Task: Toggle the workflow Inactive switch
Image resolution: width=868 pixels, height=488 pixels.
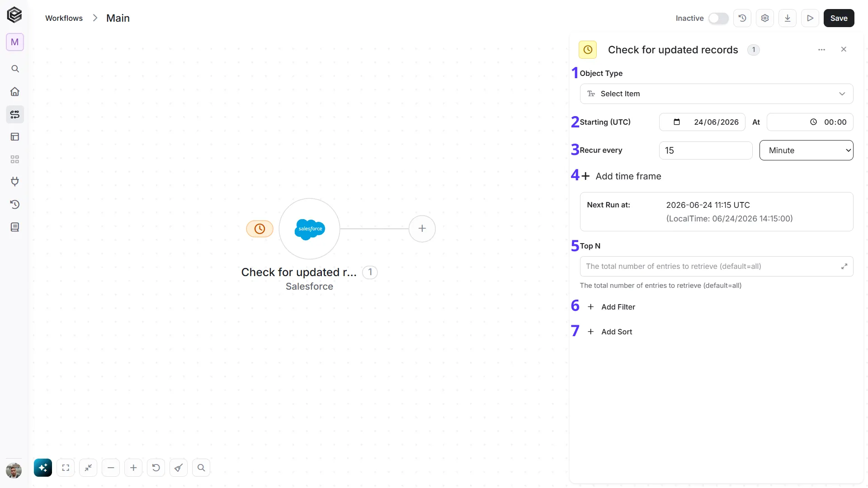Action: tap(718, 18)
